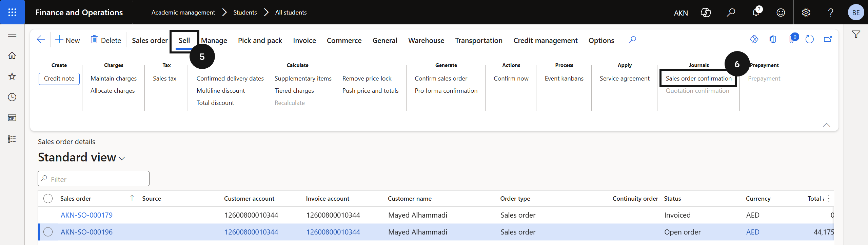Open BE user profile avatar

[856, 13]
